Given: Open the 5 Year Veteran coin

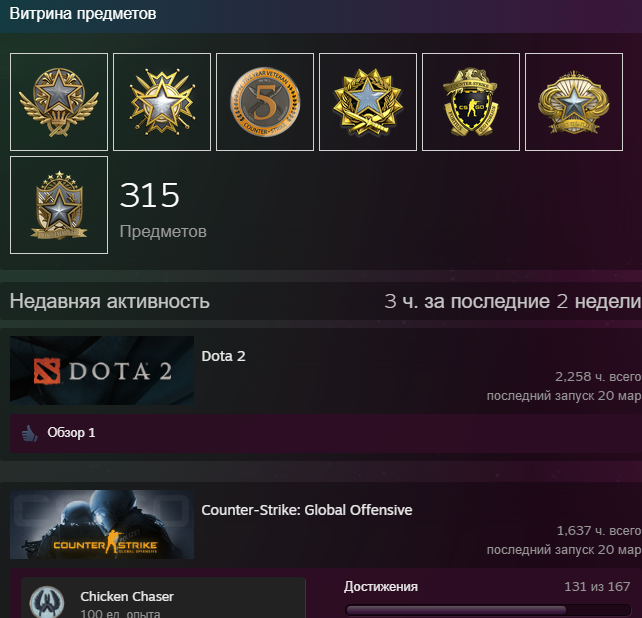Looking at the screenshot, I should (x=265, y=102).
